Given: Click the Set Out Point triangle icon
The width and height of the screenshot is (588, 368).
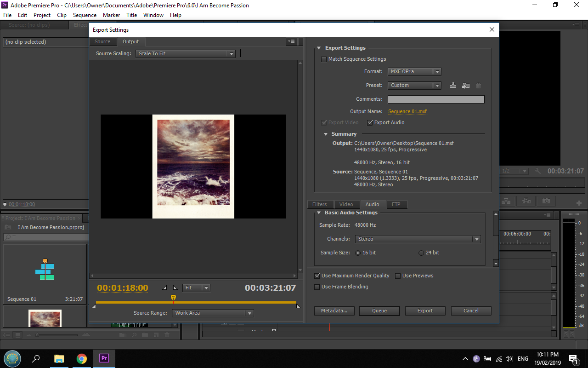Looking at the screenshot, I should [x=175, y=288].
